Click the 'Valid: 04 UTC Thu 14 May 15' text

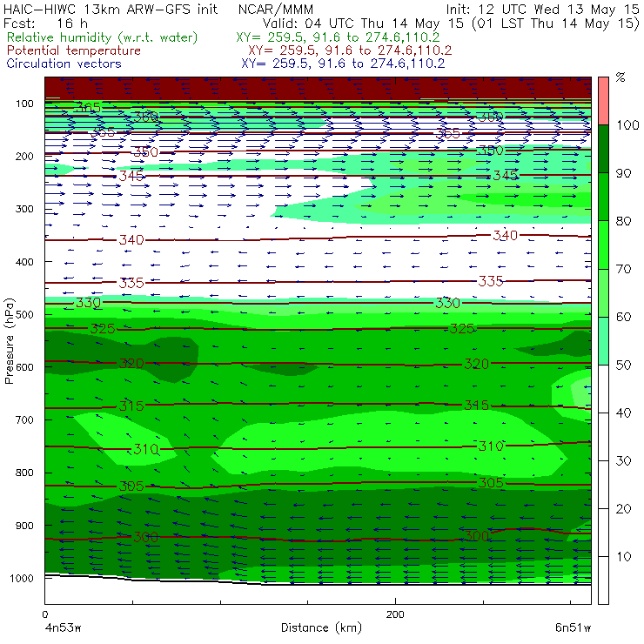coord(363,23)
